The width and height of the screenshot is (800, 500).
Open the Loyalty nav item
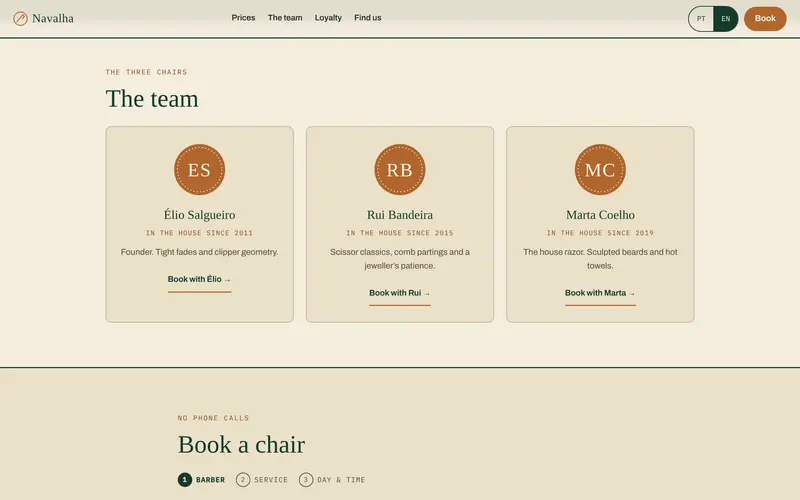(x=328, y=18)
